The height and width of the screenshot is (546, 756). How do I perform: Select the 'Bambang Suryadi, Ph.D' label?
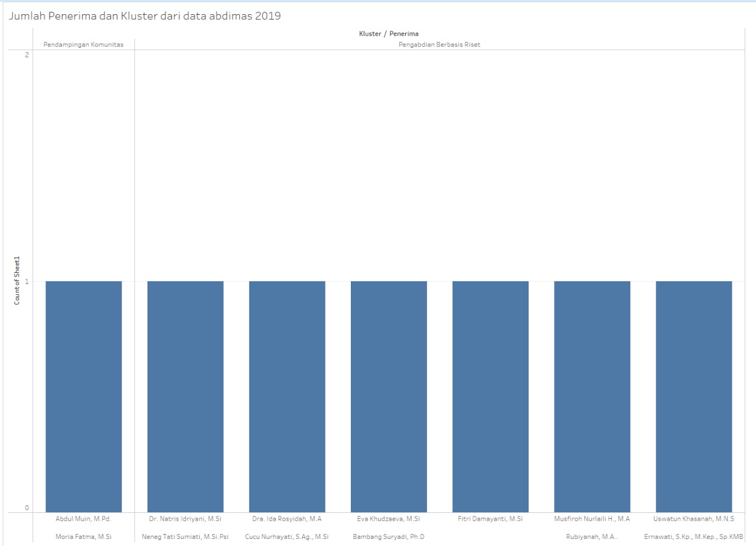point(389,537)
